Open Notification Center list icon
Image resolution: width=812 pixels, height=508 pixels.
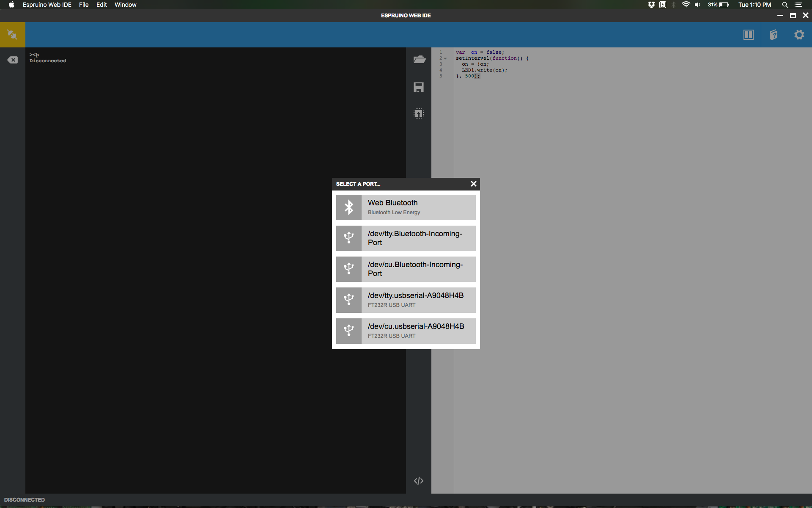(x=798, y=5)
